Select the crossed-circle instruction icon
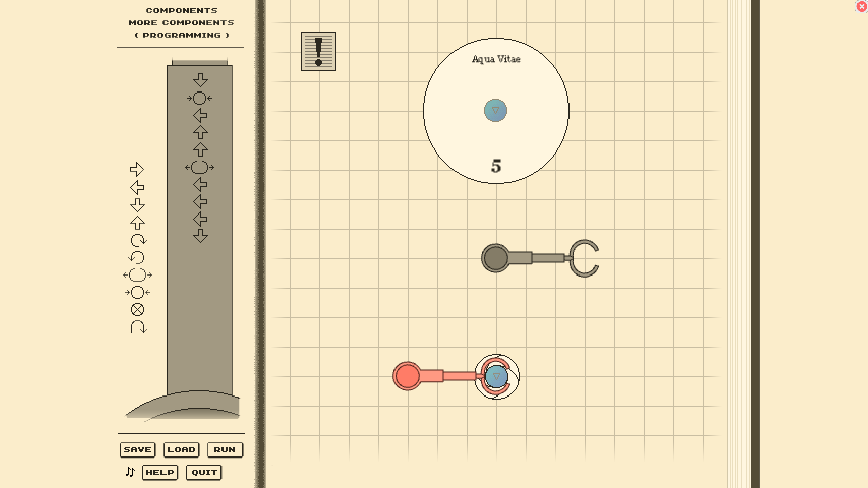868x488 pixels. click(x=137, y=309)
